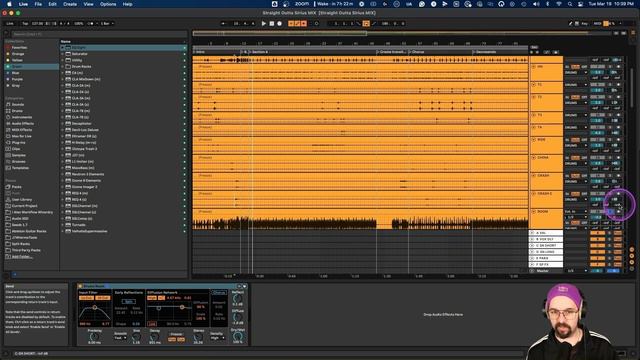Expand the Utility folder in browser
Viewport: 640px width, 360px height.
click(63, 60)
